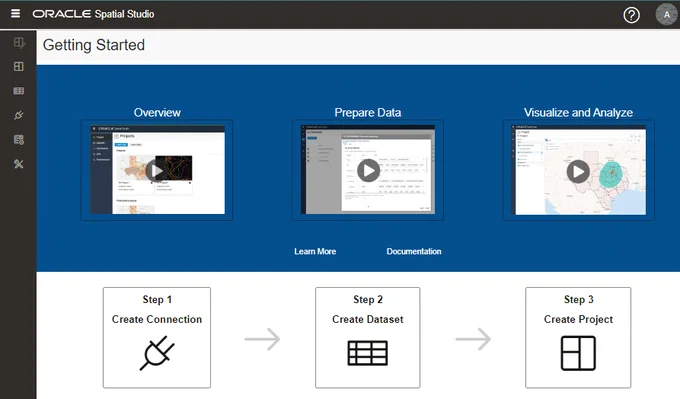Click Step 3 Create Project card
The height and width of the screenshot is (399, 680).
pos(578,337)
